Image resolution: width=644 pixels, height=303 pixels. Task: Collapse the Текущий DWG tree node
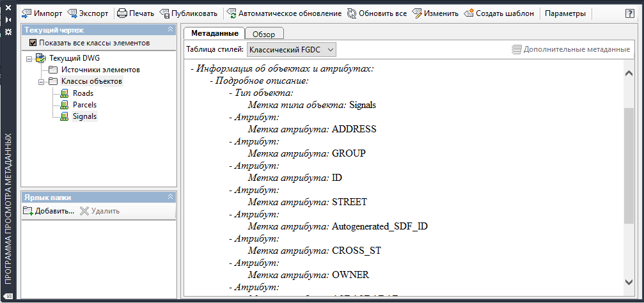pos(29,58)
